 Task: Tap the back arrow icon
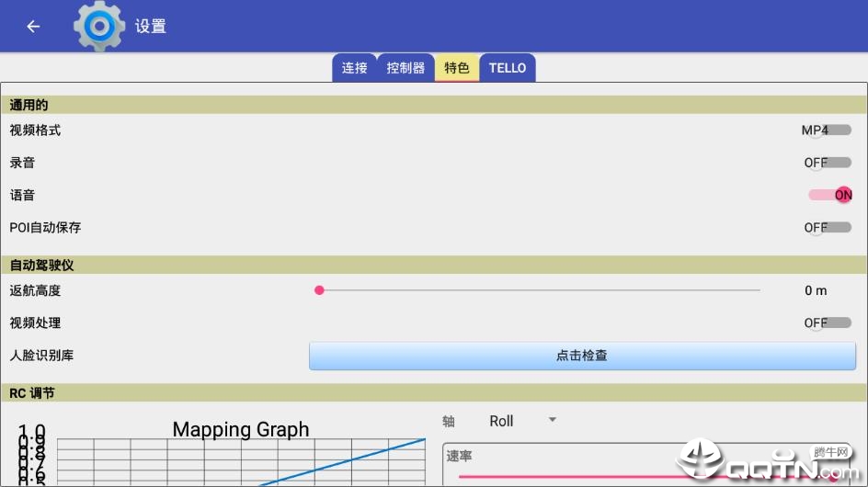point(33,27)
